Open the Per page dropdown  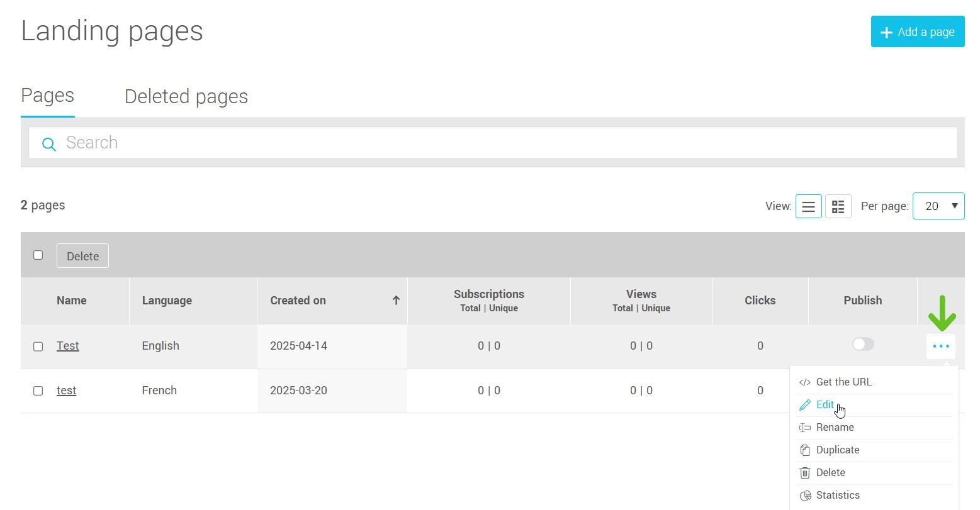(x=938, y=206)
